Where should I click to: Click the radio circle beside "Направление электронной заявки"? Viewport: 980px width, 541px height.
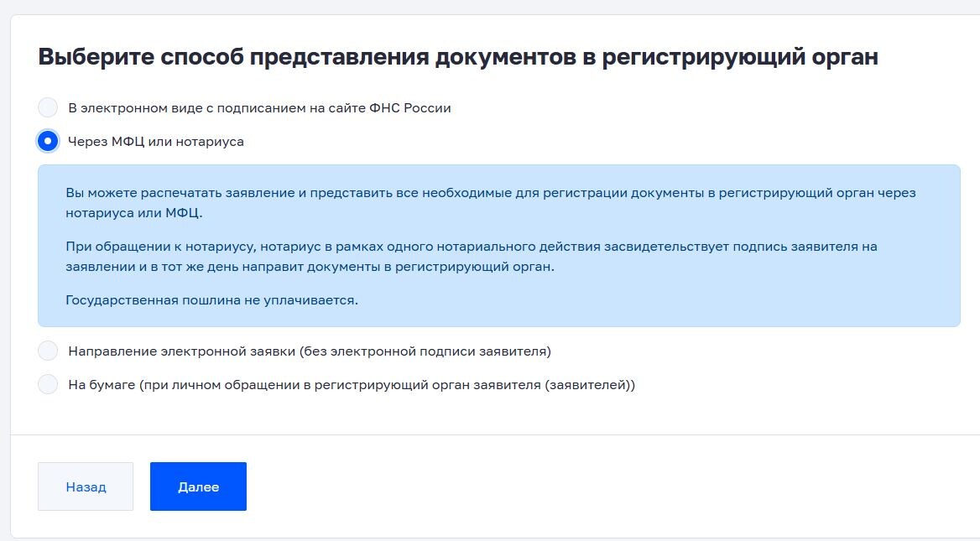(x=49, y=350)
